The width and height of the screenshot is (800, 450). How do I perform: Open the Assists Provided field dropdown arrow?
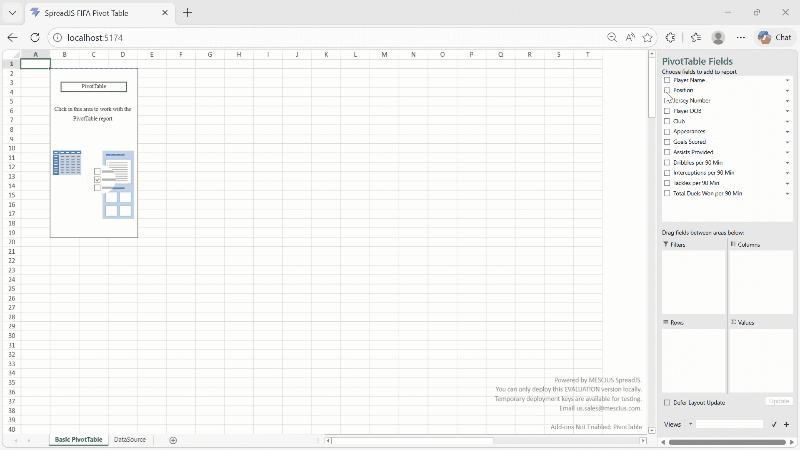click(787, 153)
